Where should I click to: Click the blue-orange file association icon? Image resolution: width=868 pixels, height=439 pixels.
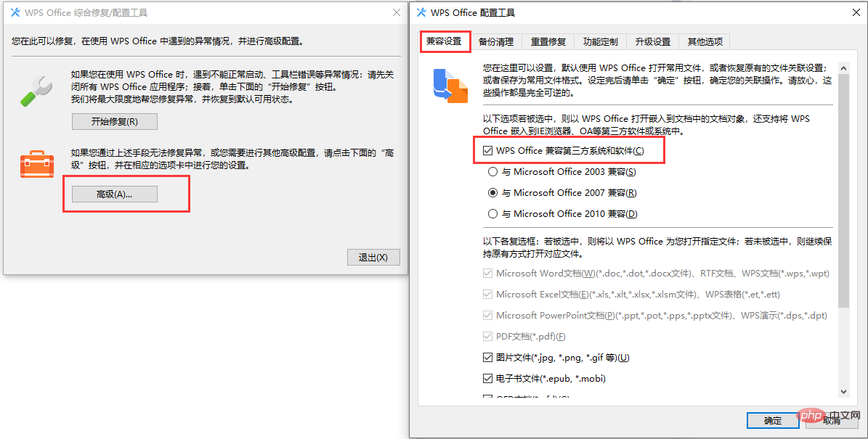450,86
